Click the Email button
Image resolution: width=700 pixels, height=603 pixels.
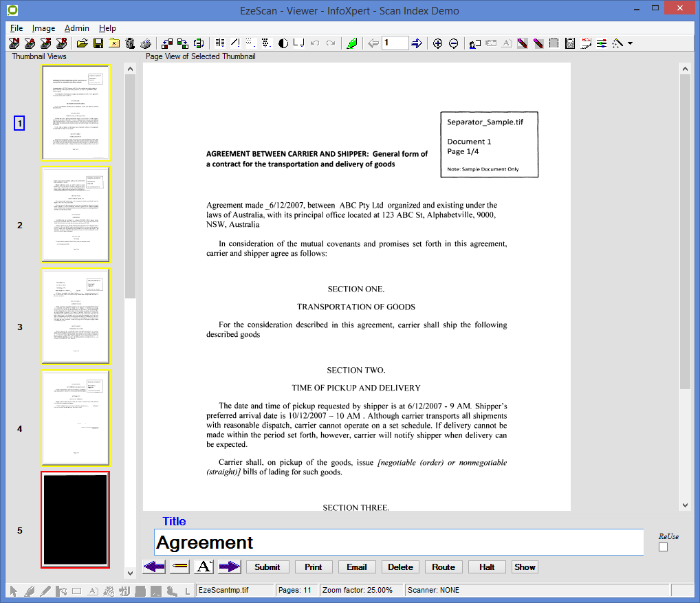(x=357, y=567)
